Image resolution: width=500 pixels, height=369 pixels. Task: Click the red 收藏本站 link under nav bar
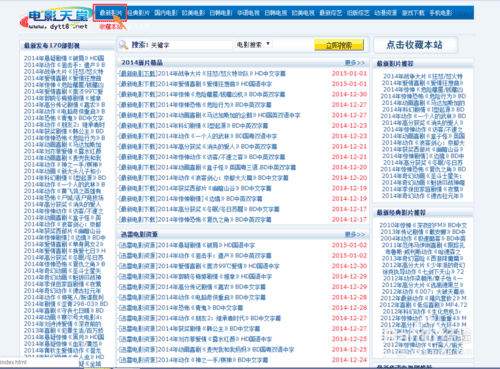111,26
